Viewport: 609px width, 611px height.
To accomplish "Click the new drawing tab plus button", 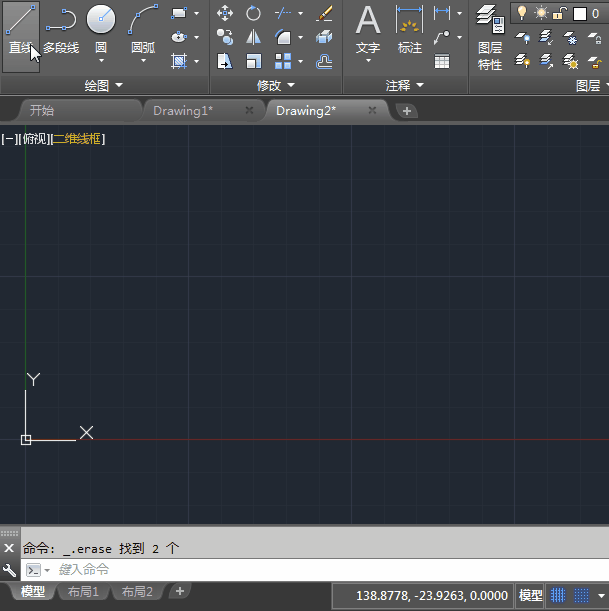I will [x=406, y=111].
